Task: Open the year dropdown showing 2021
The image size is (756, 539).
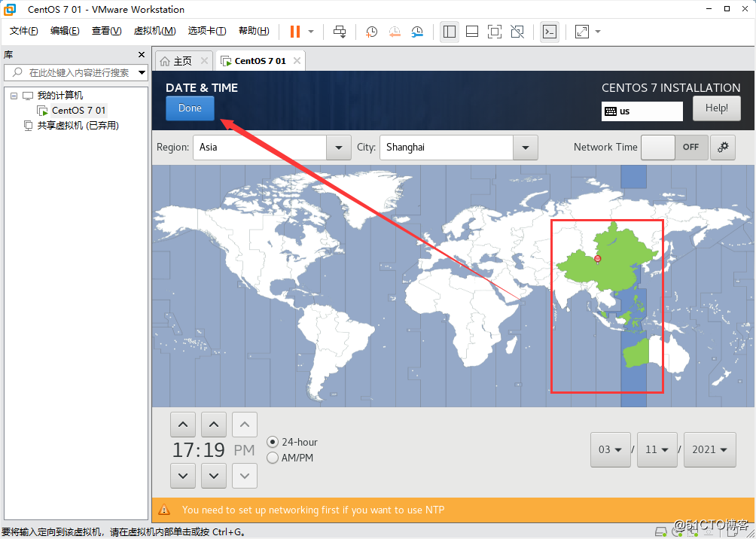Action: tap(710, 450)
